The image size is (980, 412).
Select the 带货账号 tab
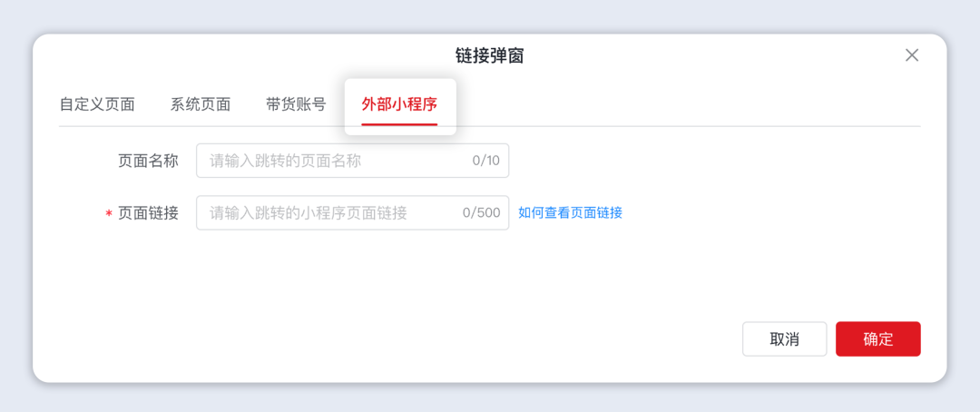(x=296, y=104)
